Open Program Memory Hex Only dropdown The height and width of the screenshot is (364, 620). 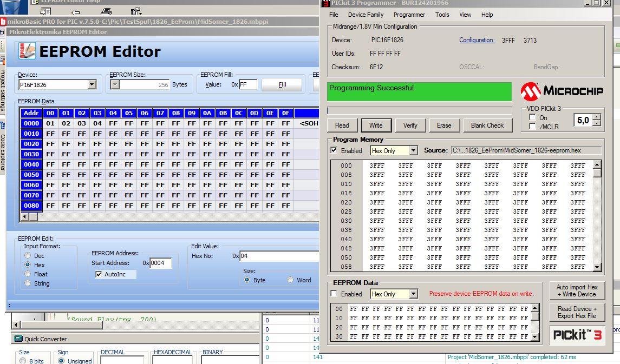(413, 150)
